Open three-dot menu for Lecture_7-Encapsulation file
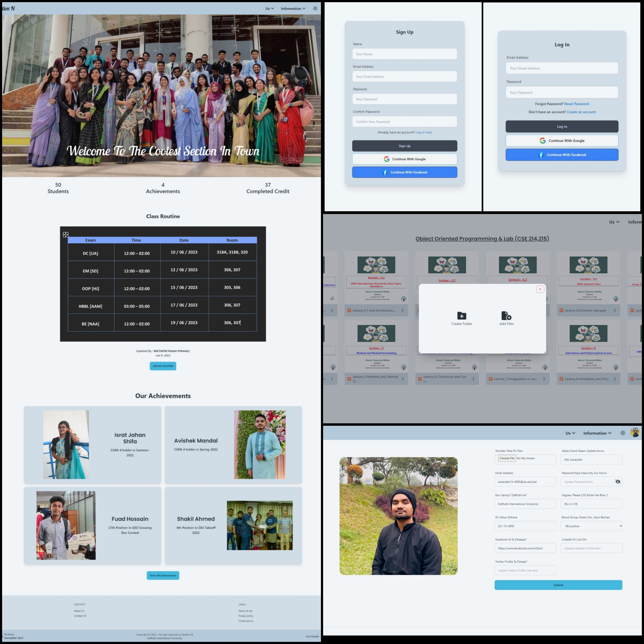Viewport: 644px width, 644px height. [544, 379]
